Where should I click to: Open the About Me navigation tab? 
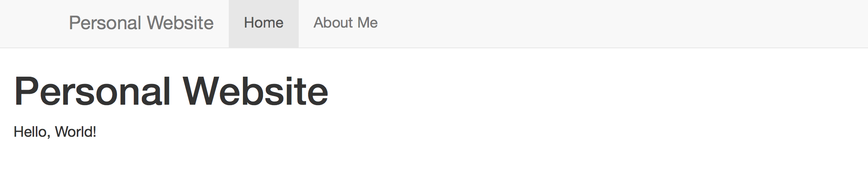(345, 23)
